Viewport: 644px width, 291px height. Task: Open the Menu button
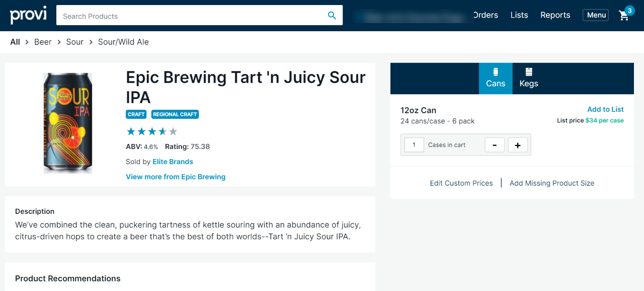click(x=596, y=15)
